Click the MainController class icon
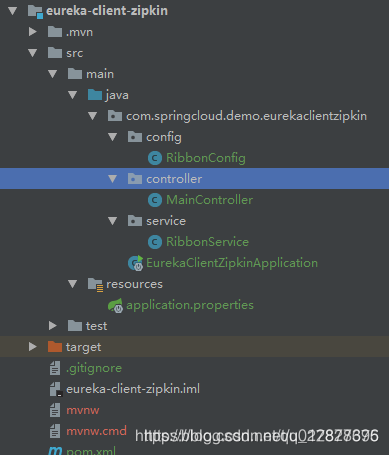The image size is (389, 455). pos(155,200)
